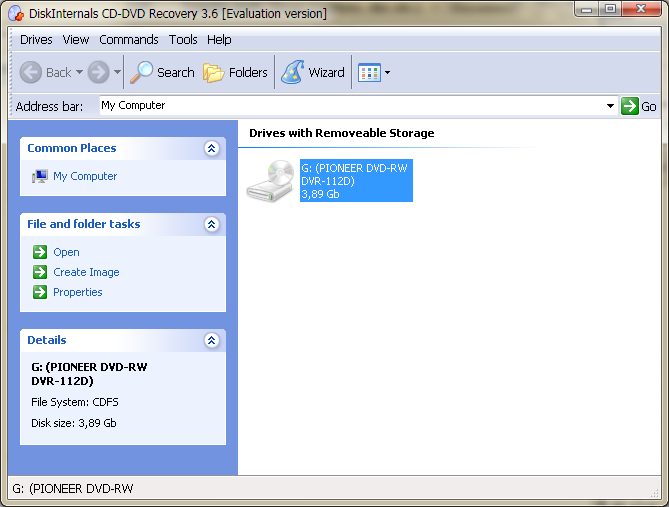669x507 pixels.
Task: Maximize the DiskInternals window
Action: click(611, 9)
